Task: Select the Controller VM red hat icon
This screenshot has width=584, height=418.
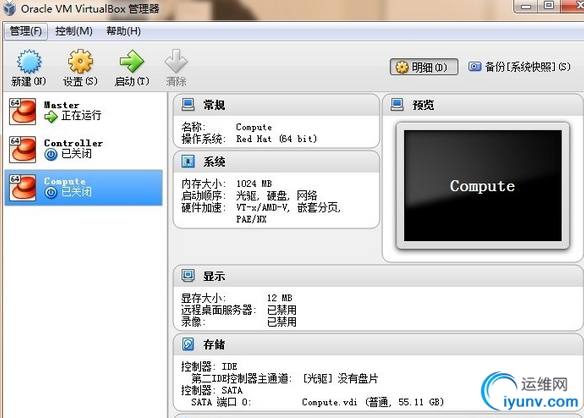Action: (23, 149)
